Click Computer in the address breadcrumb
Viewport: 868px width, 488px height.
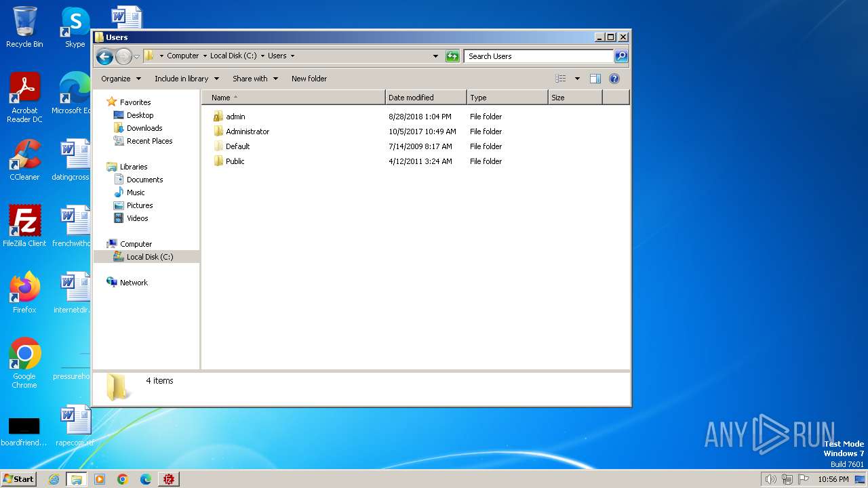tap(183, 56)
